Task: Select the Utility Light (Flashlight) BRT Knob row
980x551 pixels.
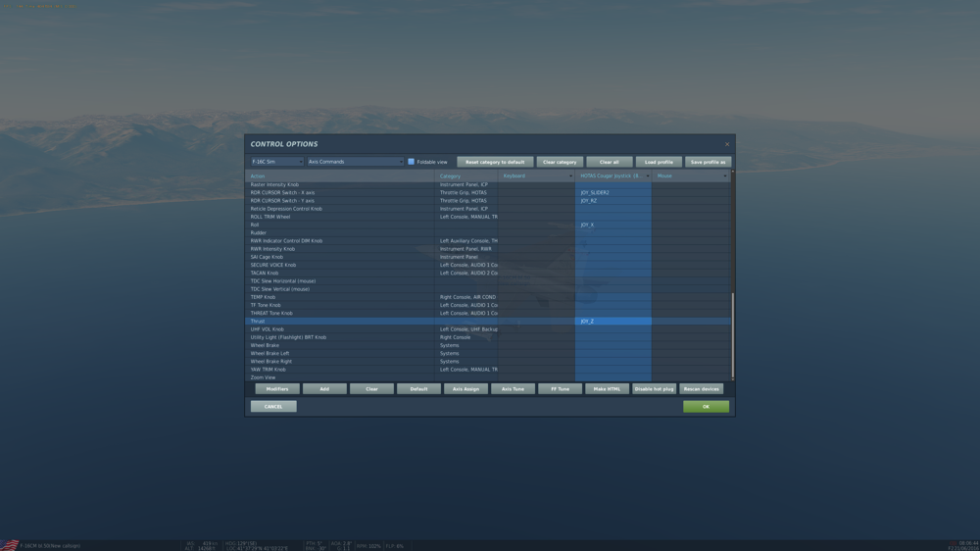Action: [487, 337]
